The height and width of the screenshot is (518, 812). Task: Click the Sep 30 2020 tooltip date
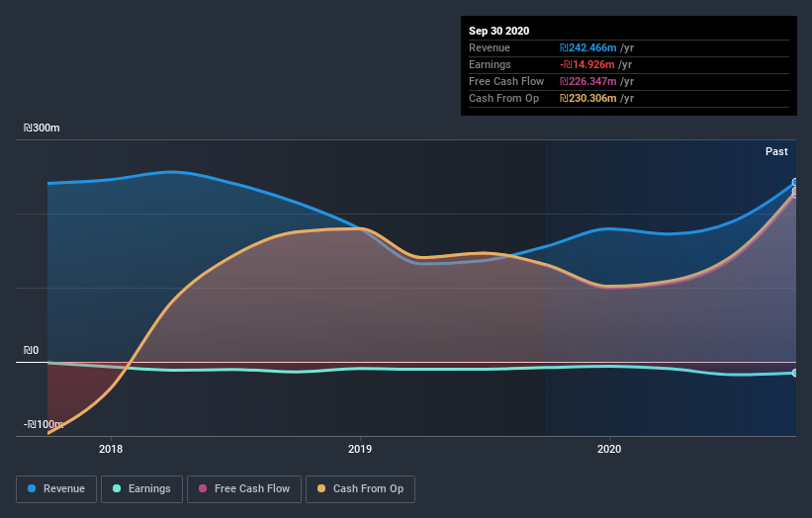(498, 31)
